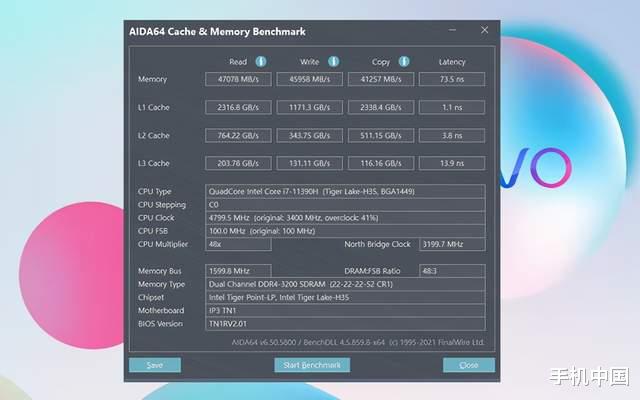Click the Start Benchmark button
Image resolution: width=640 pixels, height=400 pixels.
tap(312, 365)
